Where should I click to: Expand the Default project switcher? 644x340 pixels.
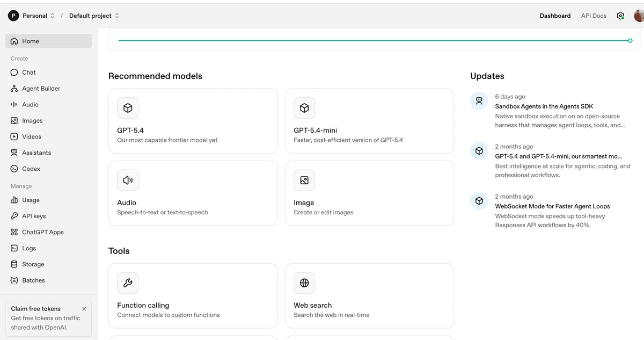tap(94, 16)
